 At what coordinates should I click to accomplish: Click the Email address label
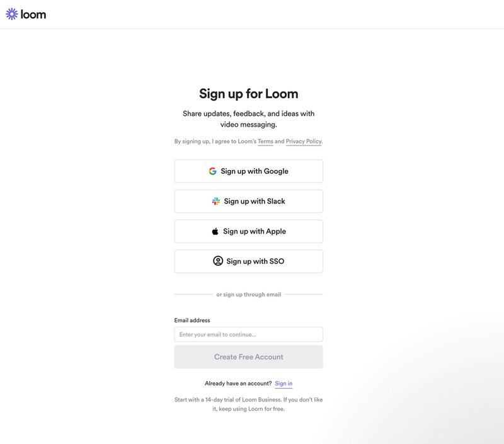(x=193, y=321)
